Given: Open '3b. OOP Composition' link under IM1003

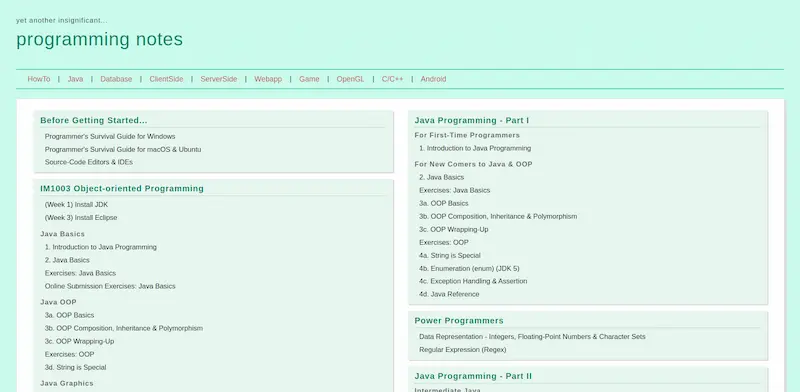Looking at the screenshot, I should tap(123, 328).
